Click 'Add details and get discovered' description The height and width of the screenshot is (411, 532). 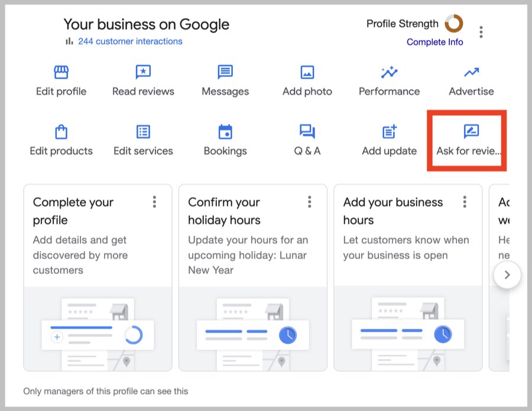(x=80, y=255)
